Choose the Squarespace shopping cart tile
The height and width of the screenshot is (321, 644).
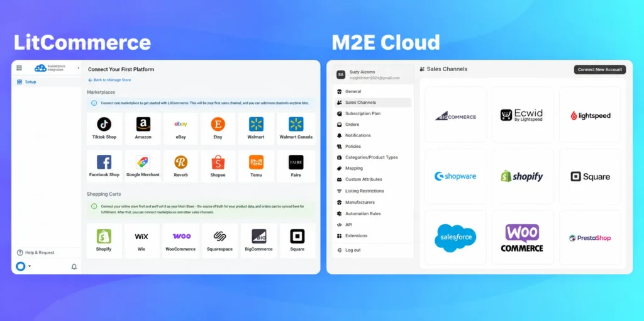click(x=219, y=240)
